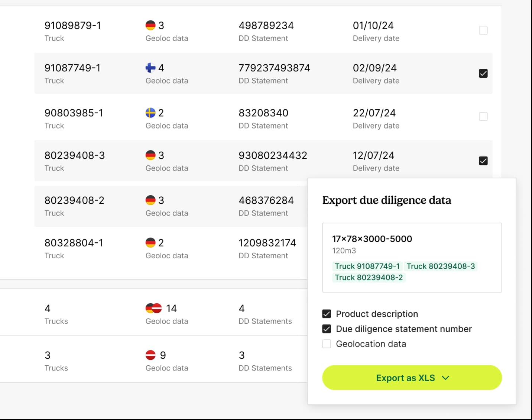
Task: Uncheck the checkbox for truck 80239408-3
Action: coord(483,161)
